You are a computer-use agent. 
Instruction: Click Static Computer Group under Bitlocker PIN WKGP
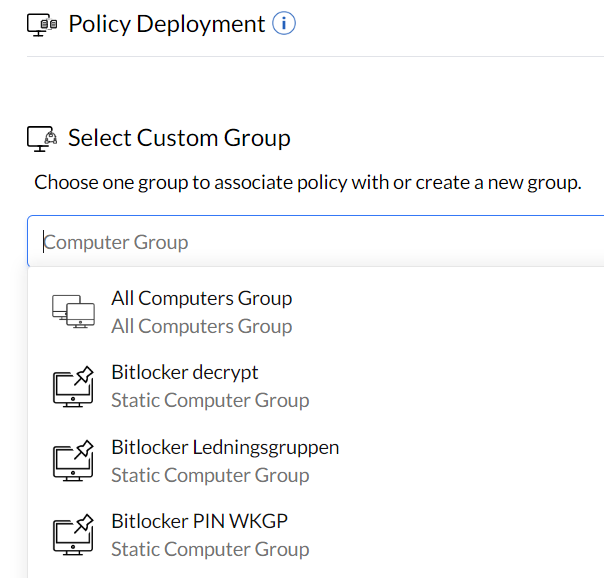click(x=210, y=548)
